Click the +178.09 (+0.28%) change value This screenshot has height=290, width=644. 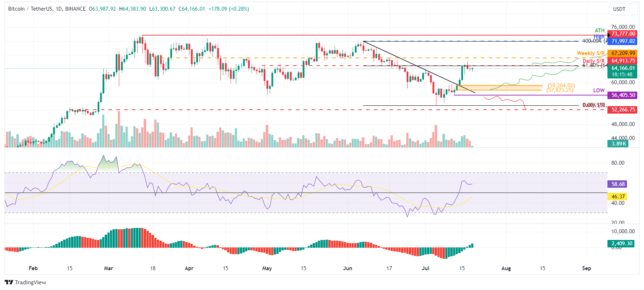[229, 9]
